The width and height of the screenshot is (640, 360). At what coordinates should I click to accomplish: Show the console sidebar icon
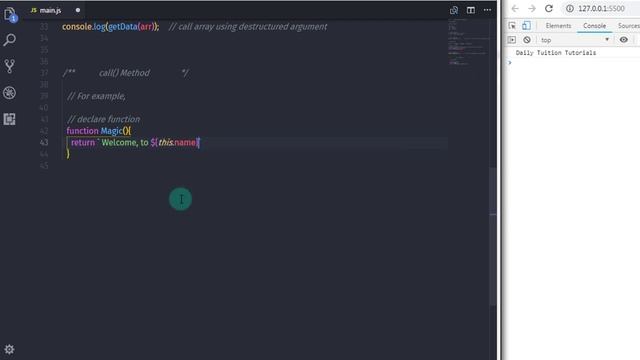[x=511, y=40]
